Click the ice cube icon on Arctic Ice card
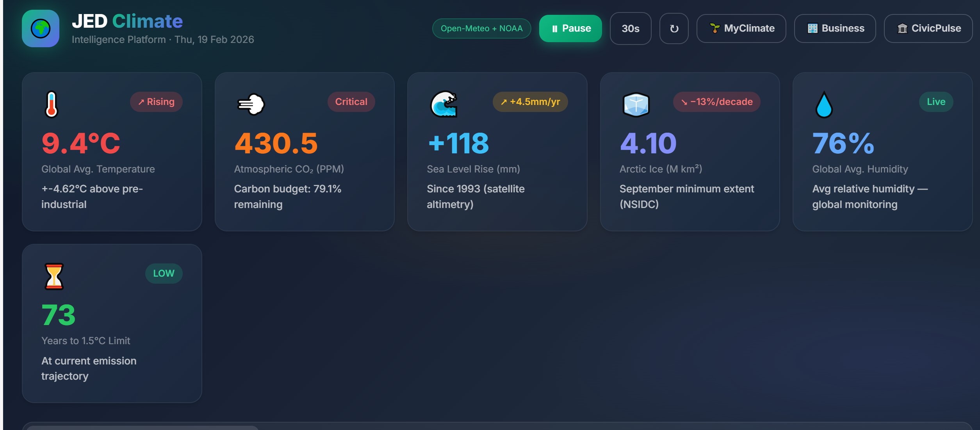The height and width of the screenshot is (430, 980). pos(636,105)
